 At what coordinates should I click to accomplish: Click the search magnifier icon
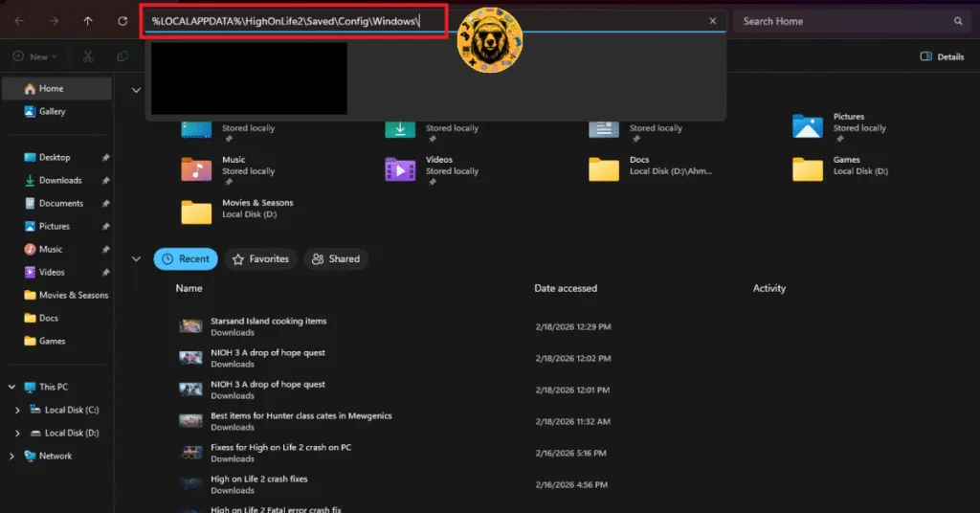click(958, 21)
